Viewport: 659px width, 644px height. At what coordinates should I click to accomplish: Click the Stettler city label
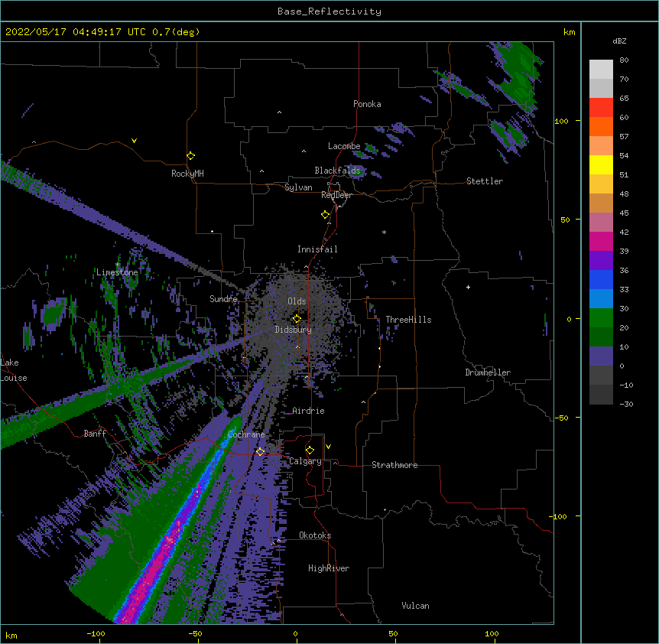(485, 181)
